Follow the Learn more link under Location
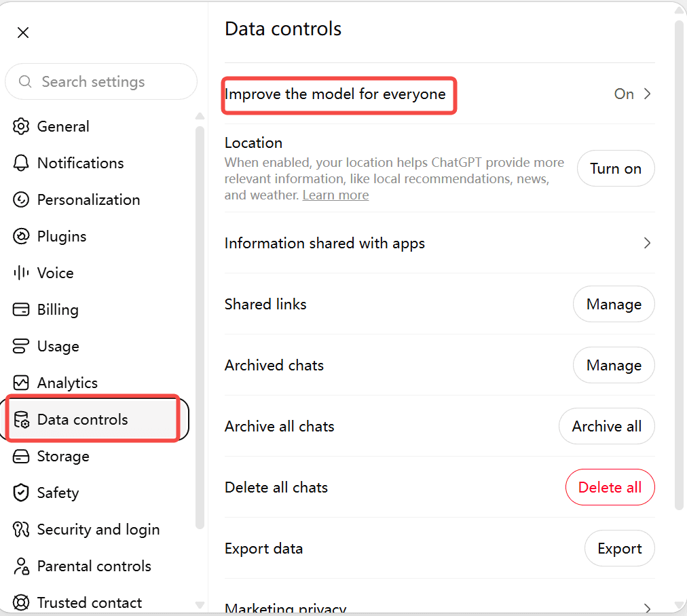Screen dimensions: 687x616 tap(335, 195)
